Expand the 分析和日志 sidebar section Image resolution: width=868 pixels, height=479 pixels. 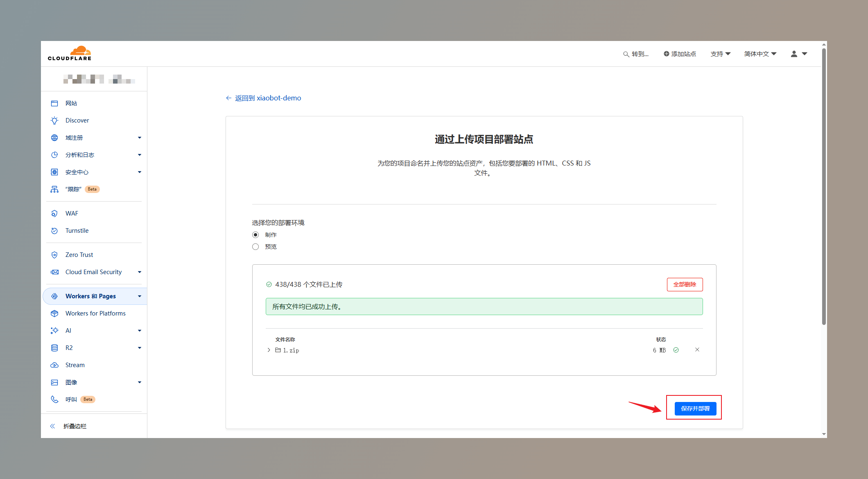click(x=140, y=155)
